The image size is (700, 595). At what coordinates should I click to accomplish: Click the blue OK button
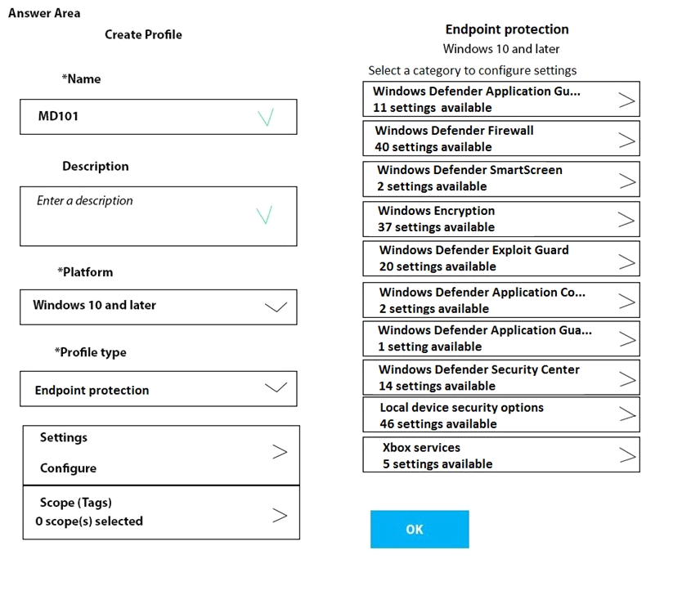tap(420, 530)
